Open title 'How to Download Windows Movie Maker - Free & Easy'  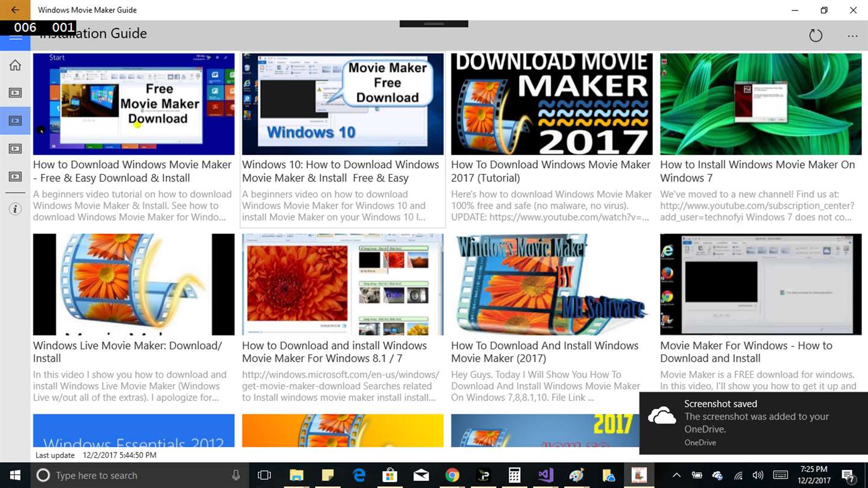point(132,171)
